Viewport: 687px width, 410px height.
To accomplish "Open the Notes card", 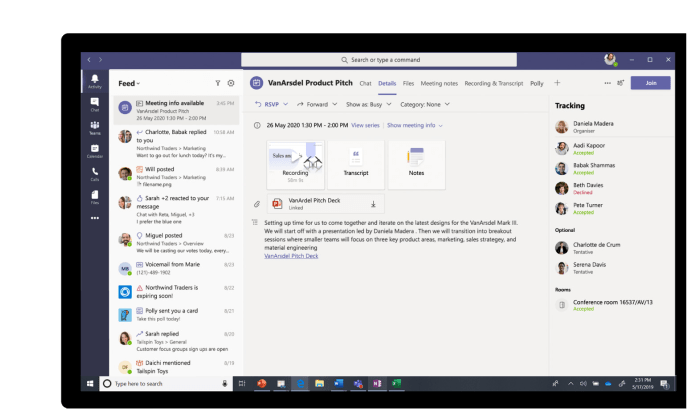I will [x=416, y=165].
